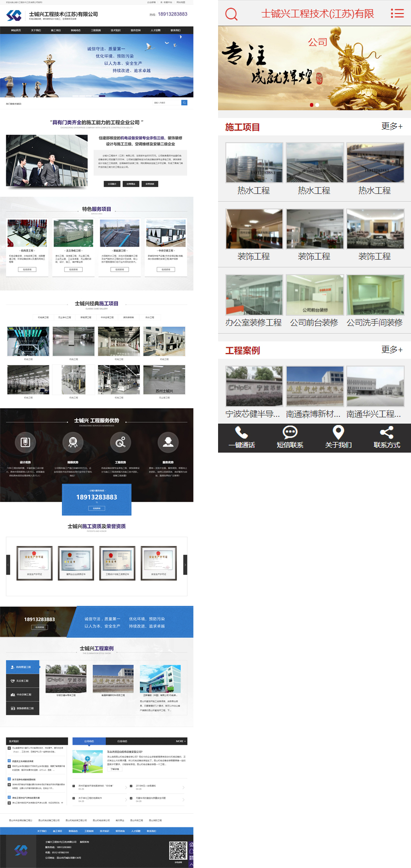Image resolution: width=411 pixels, height=868 pixels.
Task: Open the mobile hamburger list menu
Action: [x=397, y=14]
